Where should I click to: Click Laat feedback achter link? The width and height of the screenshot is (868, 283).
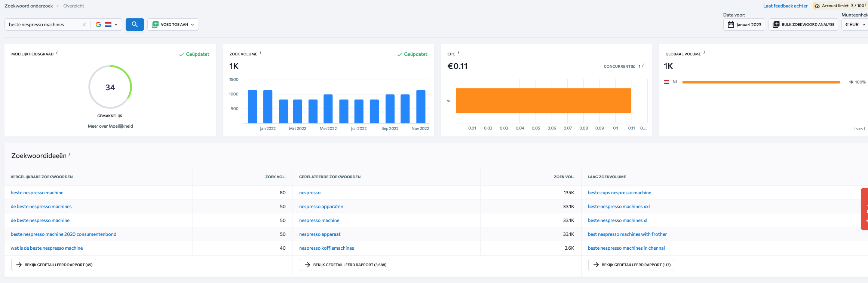pyautogui.click(x=785, y=6)
